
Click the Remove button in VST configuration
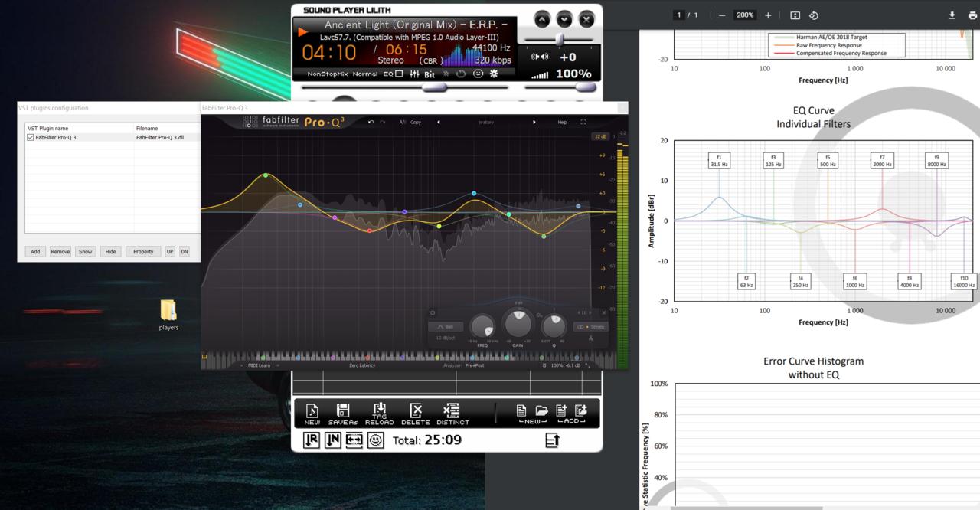pos(60,251)
